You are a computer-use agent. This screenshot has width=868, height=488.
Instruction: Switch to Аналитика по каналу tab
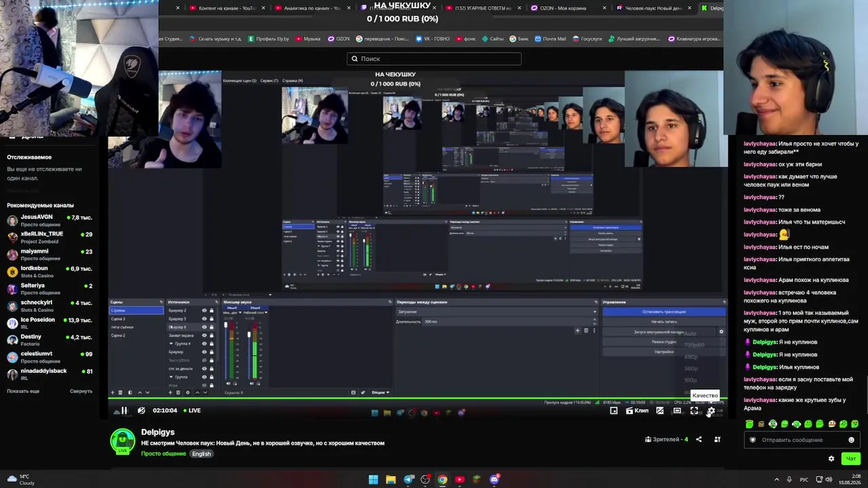(313, 8)
